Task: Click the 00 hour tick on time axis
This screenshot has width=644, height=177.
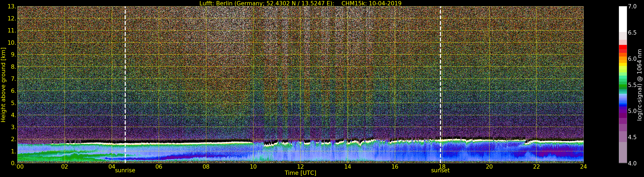Action: pyautogui.click(x=20, y=167)
